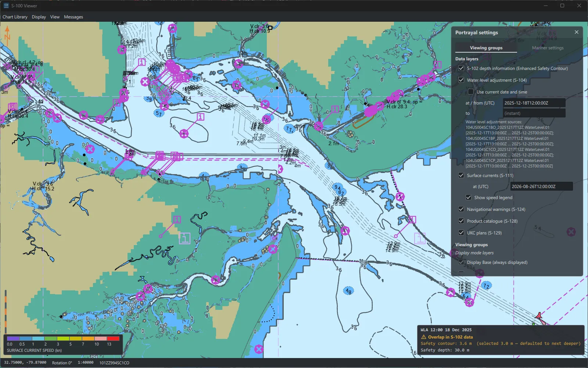Click the Display Base checkbox
The image size is (588, 368).
[461, 262]
